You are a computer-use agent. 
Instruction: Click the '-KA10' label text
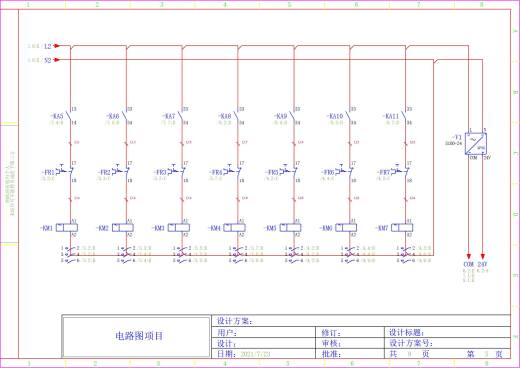pos(334,116)
